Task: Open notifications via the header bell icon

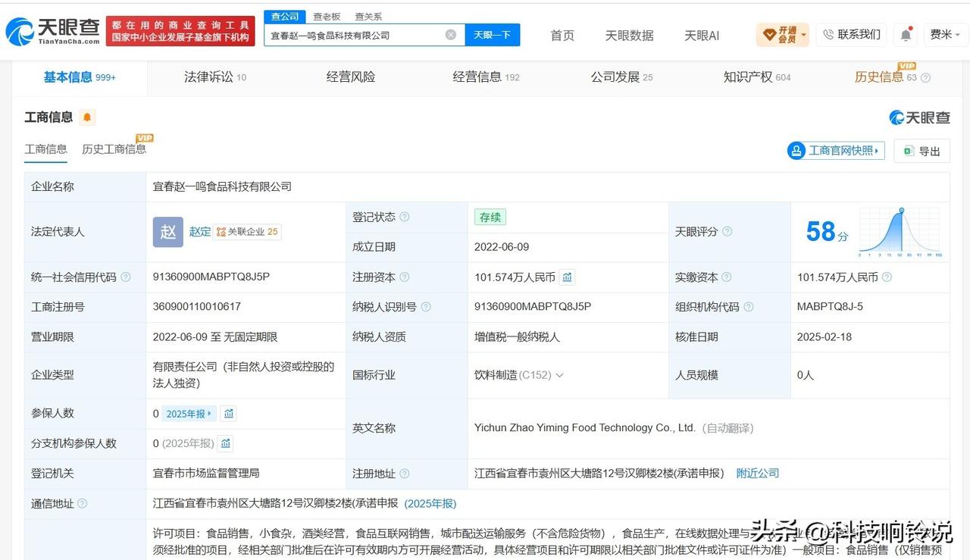Action: click(x=906, y=35)
